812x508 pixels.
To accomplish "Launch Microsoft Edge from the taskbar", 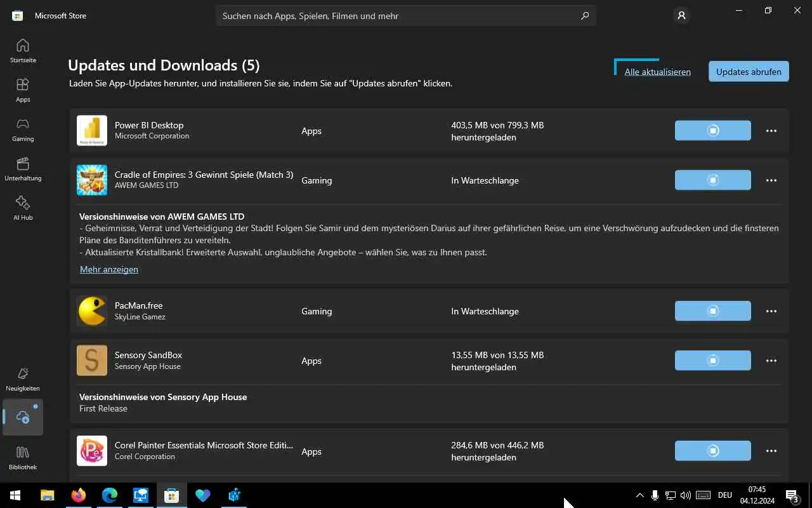I will 110,495.
